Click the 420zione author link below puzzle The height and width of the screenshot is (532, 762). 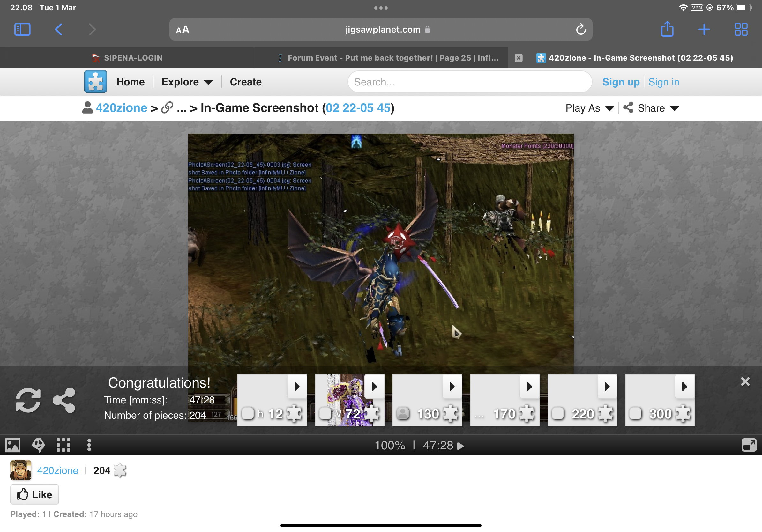coord(57,470)
